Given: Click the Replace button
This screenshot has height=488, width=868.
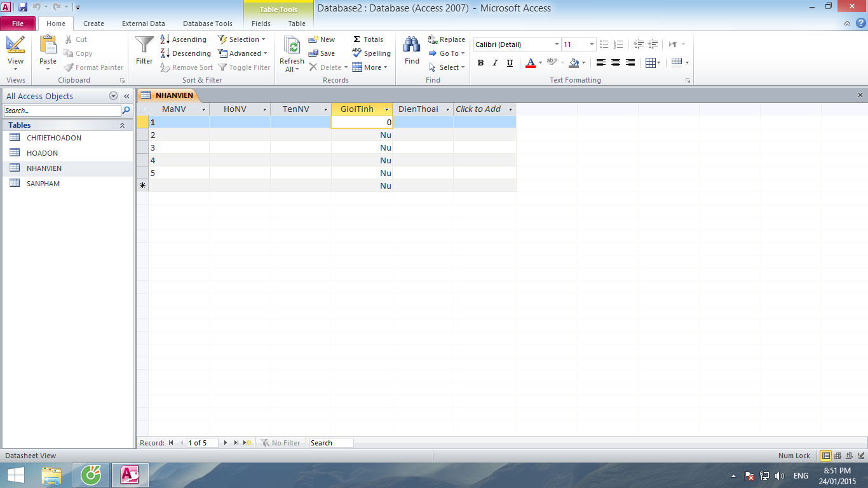Looking at the screenshot, I should pyautogui.click(x=447, y=39).
